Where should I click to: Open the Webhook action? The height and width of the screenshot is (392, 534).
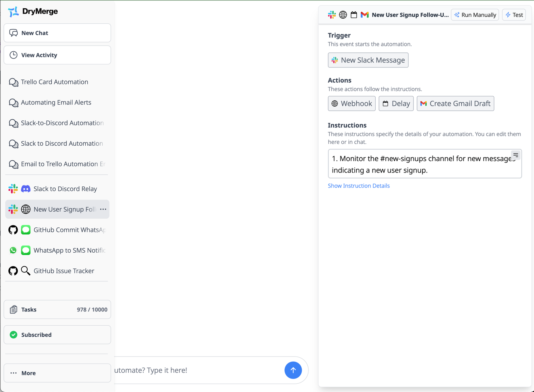pos(352,103)
